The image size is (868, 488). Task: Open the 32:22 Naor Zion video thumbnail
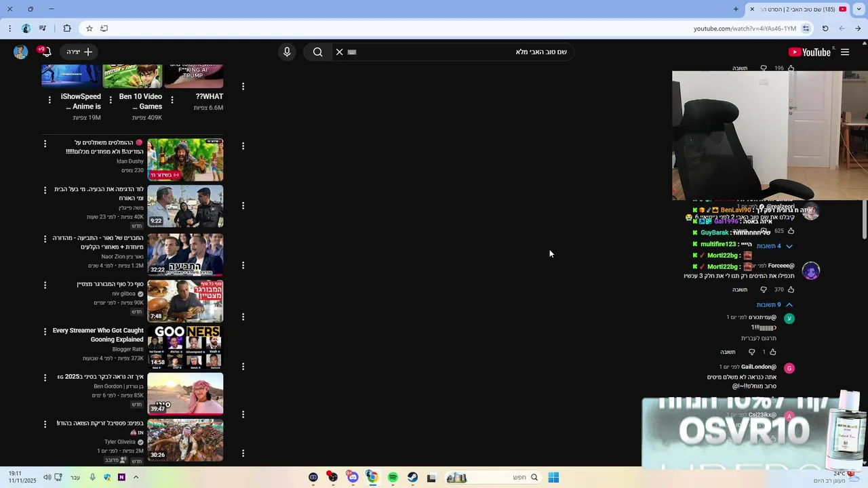[185, 254]
